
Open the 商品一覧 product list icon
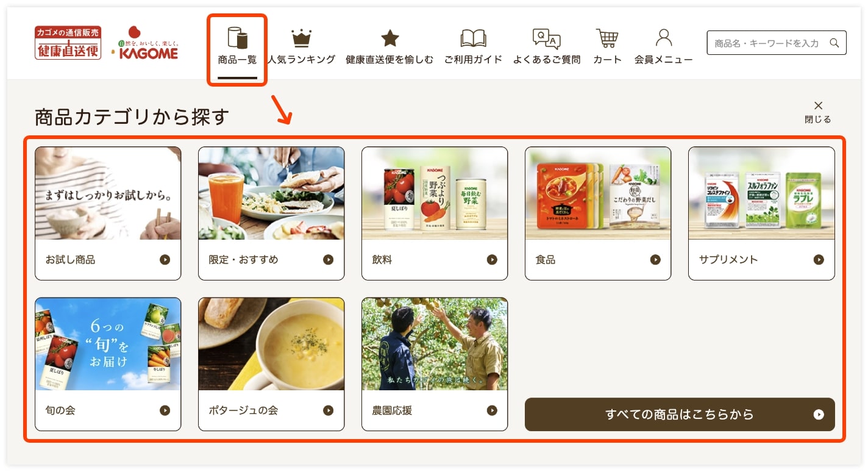click(x=237, y=38)
